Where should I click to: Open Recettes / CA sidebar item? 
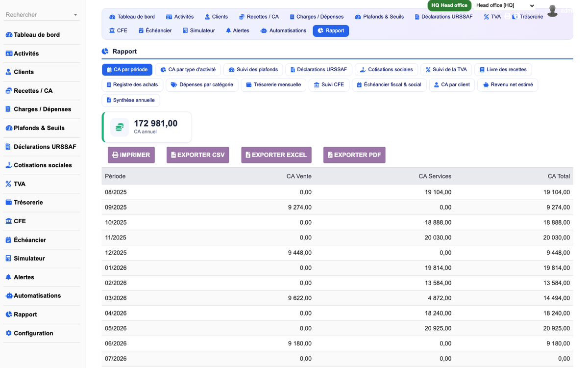29,91
